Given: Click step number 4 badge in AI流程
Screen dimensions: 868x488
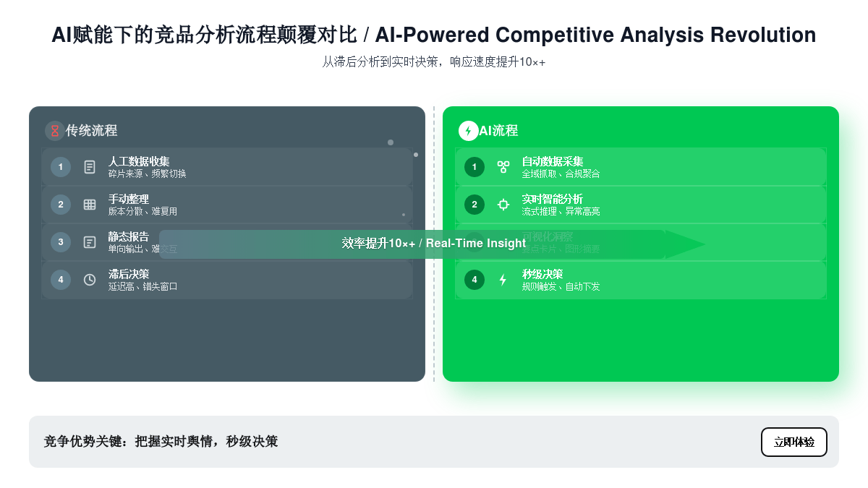Looking at the screenshot, I should (475, 280).
